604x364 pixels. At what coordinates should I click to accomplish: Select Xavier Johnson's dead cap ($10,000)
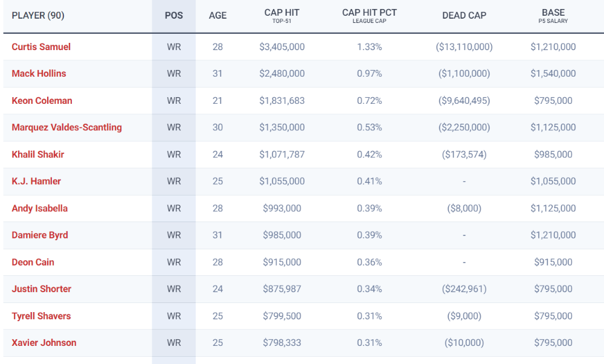(464, 343)
